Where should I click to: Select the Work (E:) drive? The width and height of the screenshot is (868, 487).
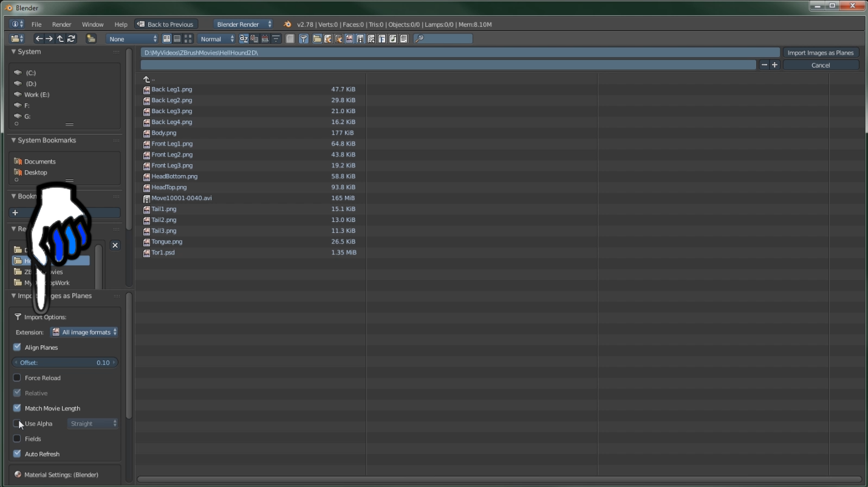point(36,94)
